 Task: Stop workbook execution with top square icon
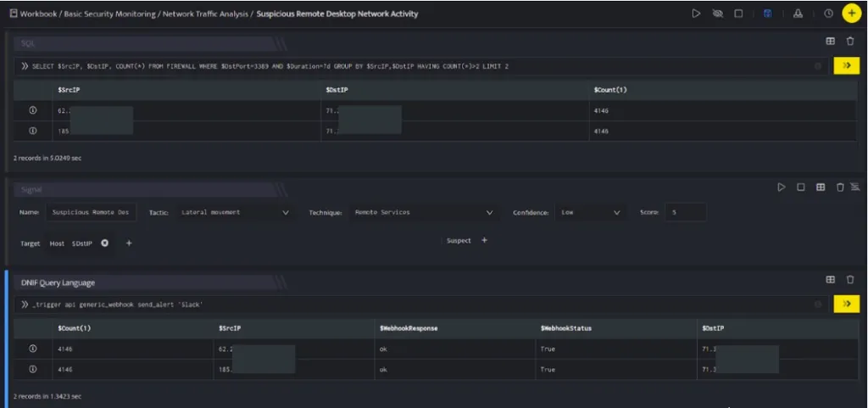click(738, 14)
